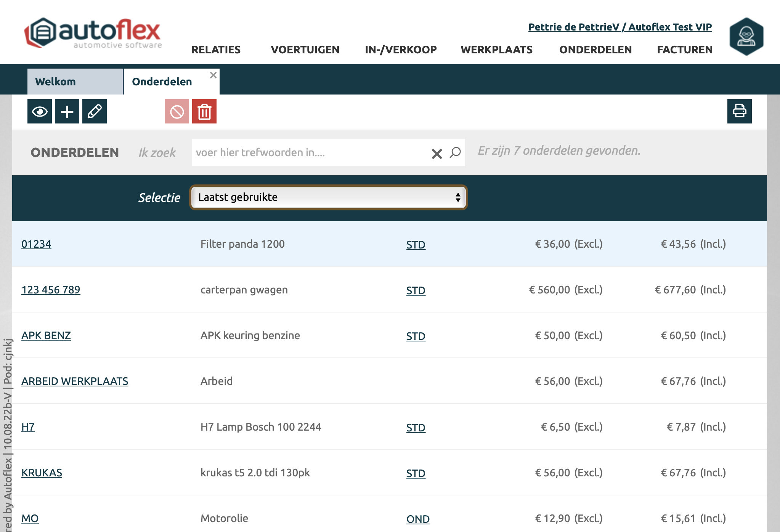
Task: Open the Selectie dropdown 'Laatst gebruikte'
Action: [x=328, y=197]
